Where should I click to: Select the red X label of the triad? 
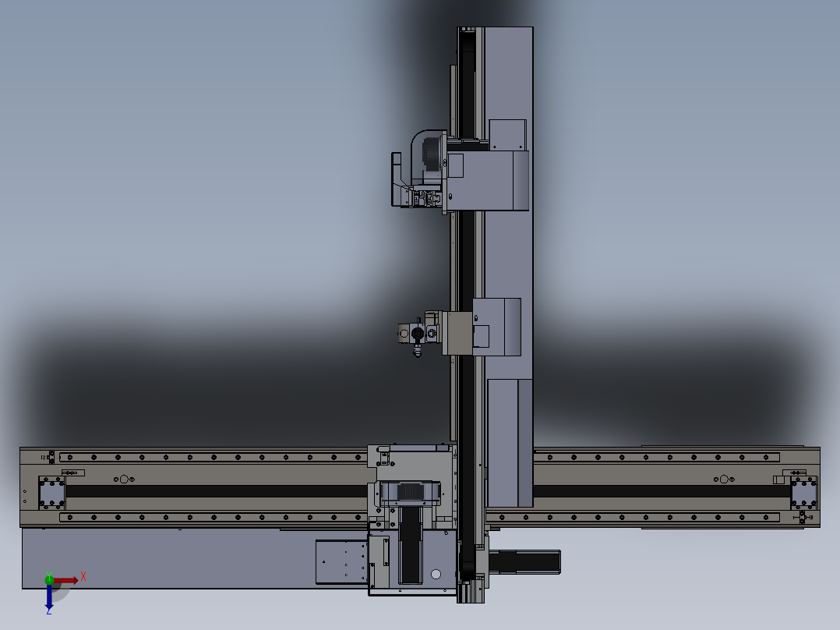click(x=83, y=577)
